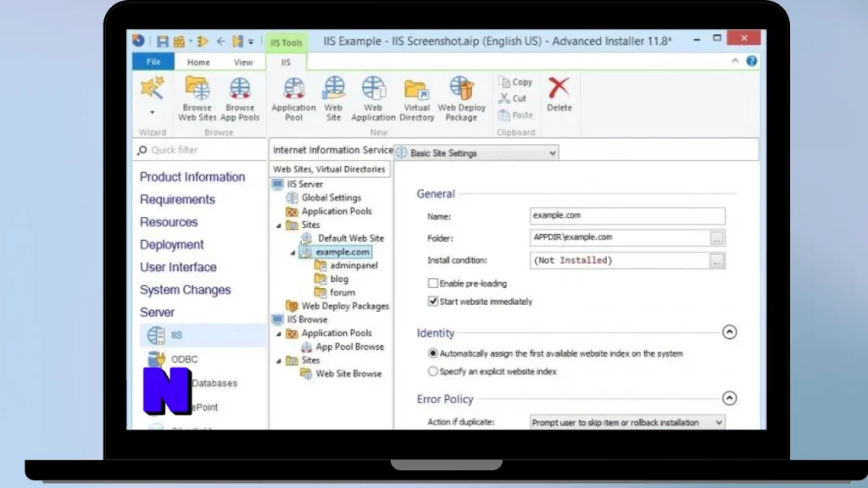The image size is (868, 488).
Task: Open Resources section
Action: click(169, 223)
